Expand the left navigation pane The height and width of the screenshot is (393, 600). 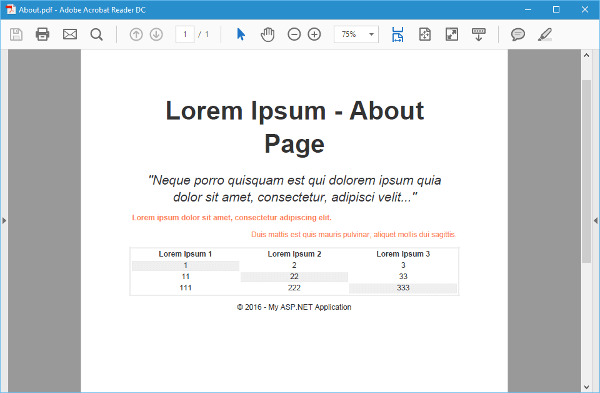click(x=4, y=220)
